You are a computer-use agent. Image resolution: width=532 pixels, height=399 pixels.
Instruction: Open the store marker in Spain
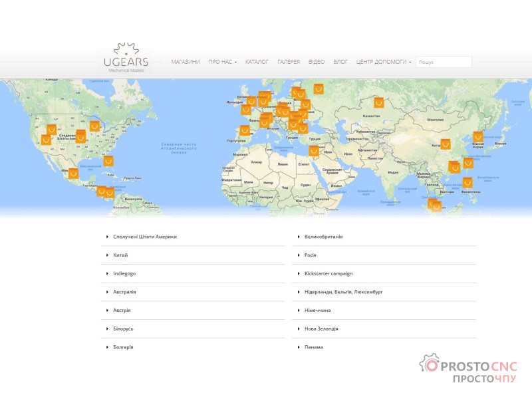click(245, 130)
